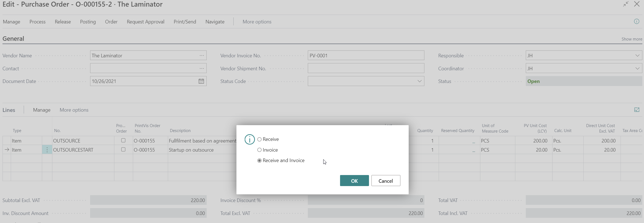
Task: Click the Lines section heading
Action: (x=9, y=110)
